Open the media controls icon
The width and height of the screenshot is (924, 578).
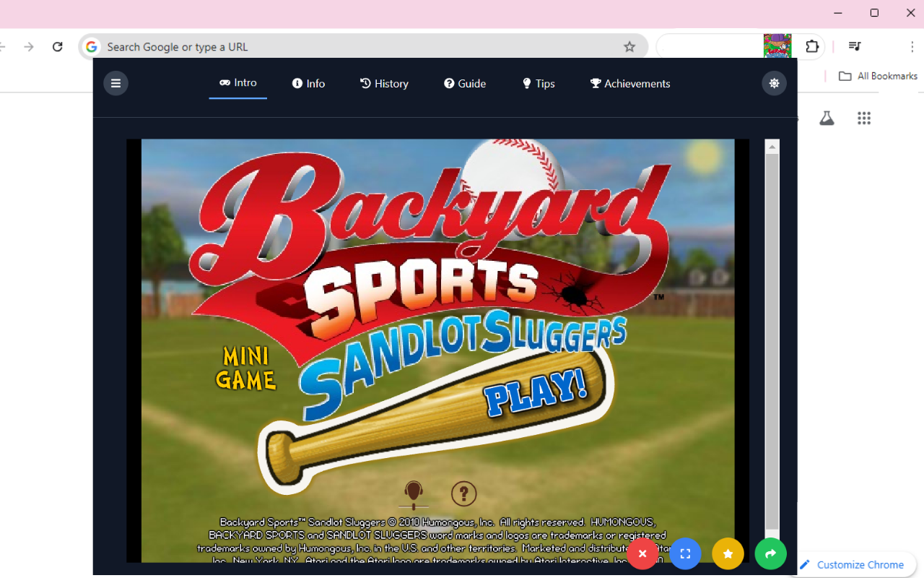tap(855, 47)
